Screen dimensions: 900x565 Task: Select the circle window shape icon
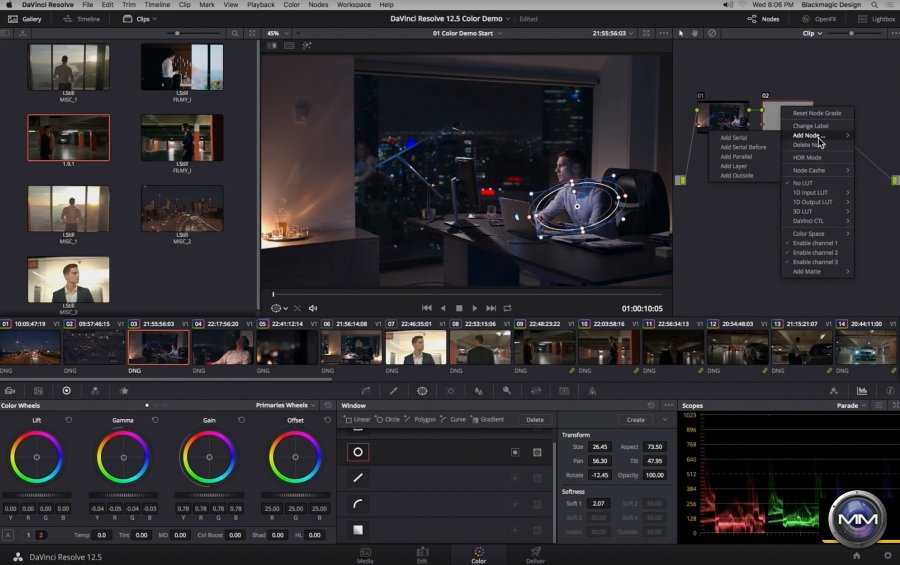(358, 452)
